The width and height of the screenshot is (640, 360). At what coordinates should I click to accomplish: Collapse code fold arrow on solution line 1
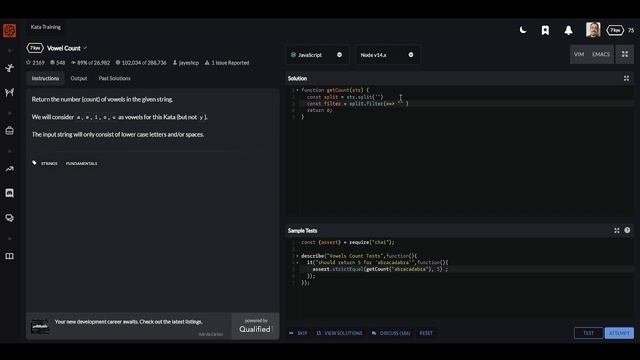[297, 90]
